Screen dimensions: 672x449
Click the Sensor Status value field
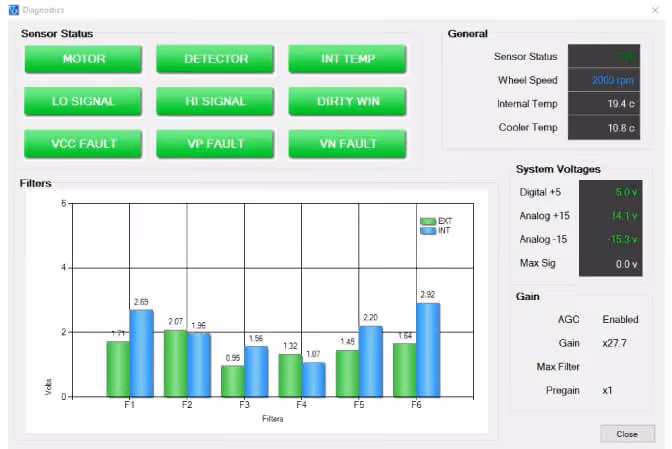[x=604, y=56]
